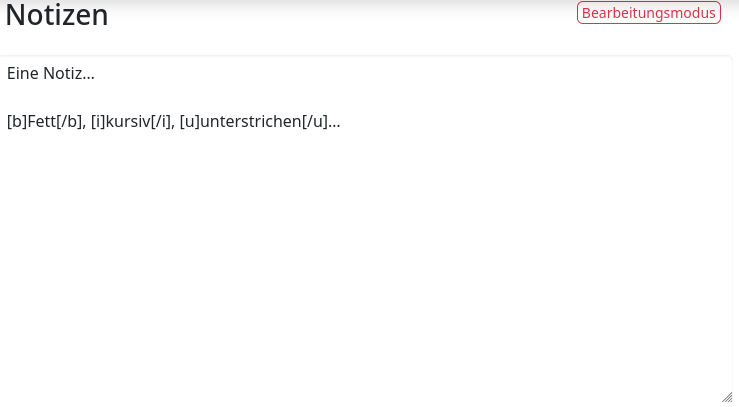Viewport: 739px width, 407px height.
Task: Place cursor in the word 'Fett'
Action: coord(41,122)
